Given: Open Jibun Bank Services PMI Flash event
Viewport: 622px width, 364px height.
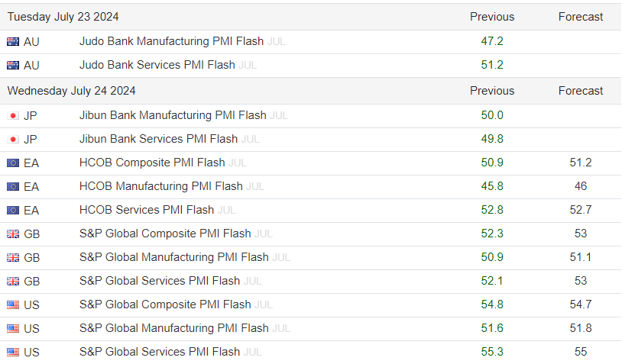Looking at the screenshot, I should (x=158, y=140).
